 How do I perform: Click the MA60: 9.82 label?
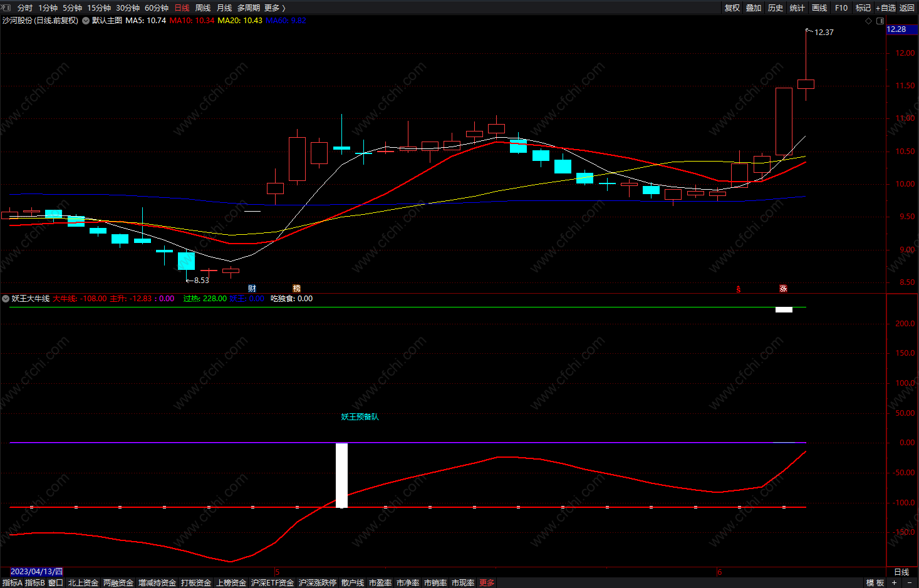pos(286,21)
